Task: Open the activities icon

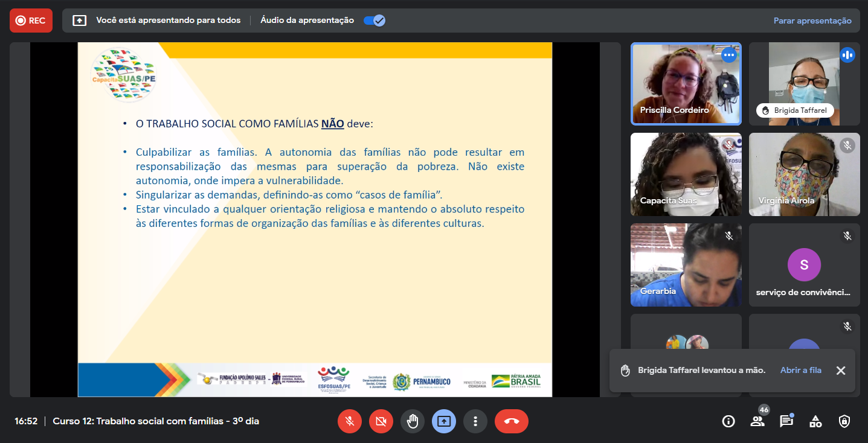Action: (x=815, y=421)
